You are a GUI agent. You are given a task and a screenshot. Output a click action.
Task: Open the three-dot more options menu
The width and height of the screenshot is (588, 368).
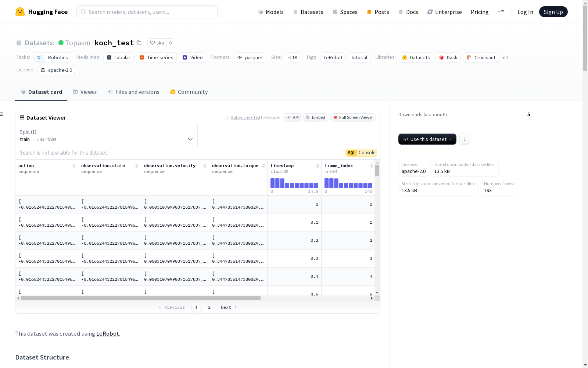point(465,139)
